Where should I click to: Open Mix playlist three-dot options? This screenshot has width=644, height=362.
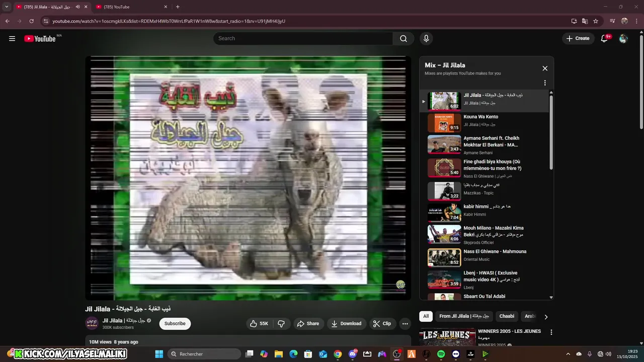545,83
